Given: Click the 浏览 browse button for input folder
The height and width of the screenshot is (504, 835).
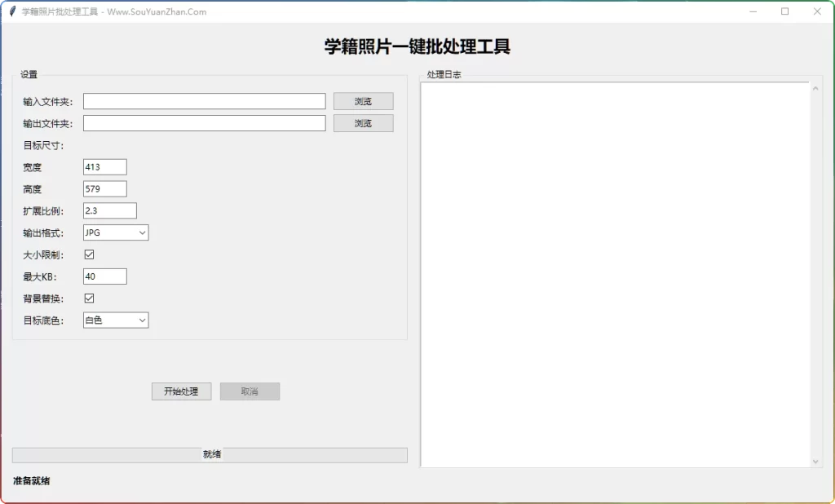Looking at the screenshot, I should [363, 100].
